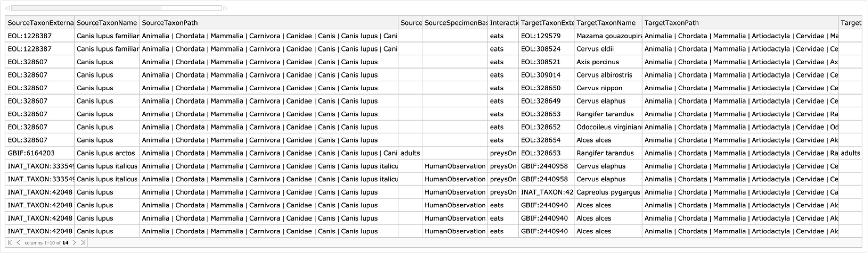Click the SourceSpecimenBasis column header
This screenshot has width=868, height=261.
click(454, 23)
